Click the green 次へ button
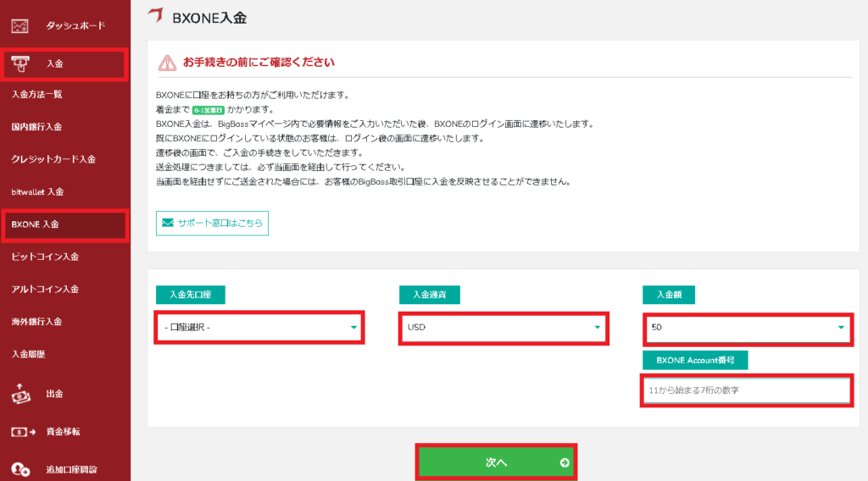868x481 pixels. pyautogui.click(x=496, y=462)
